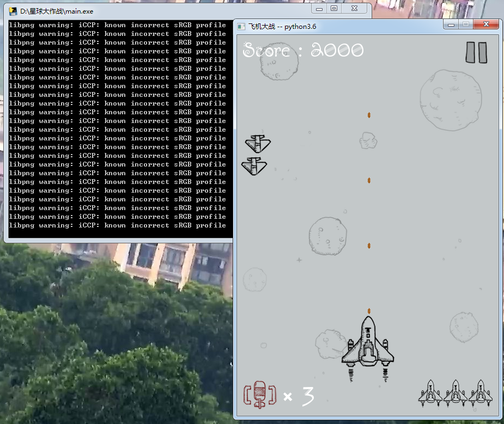This screenshot has width=504, height=424.
Task: Click the Score : 2000 text
Action: 303,50
